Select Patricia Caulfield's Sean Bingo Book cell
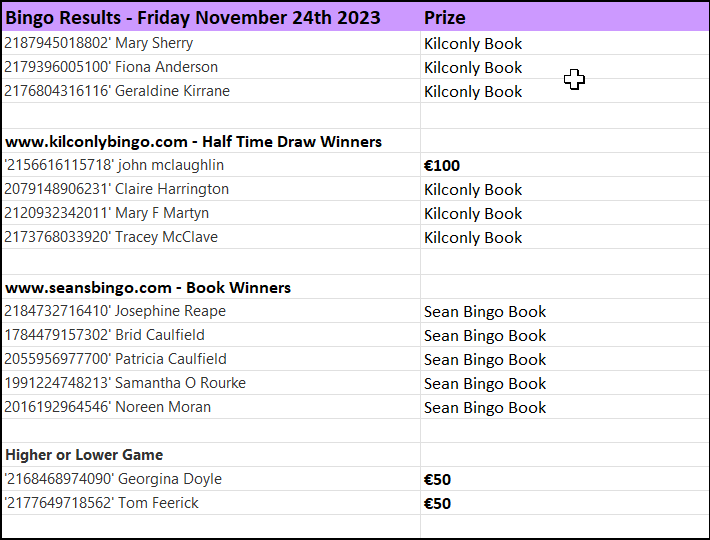 pyautogui.click(x=565, y=359)
